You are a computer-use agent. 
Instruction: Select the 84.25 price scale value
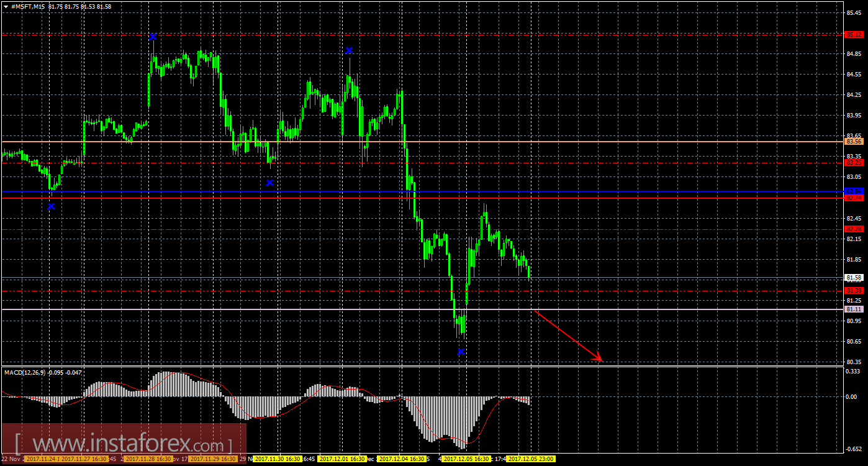854,94
